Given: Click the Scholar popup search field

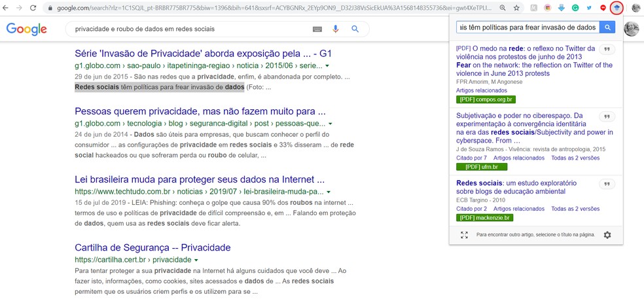Looking at the screenshot, I should (x=528, y=27).
